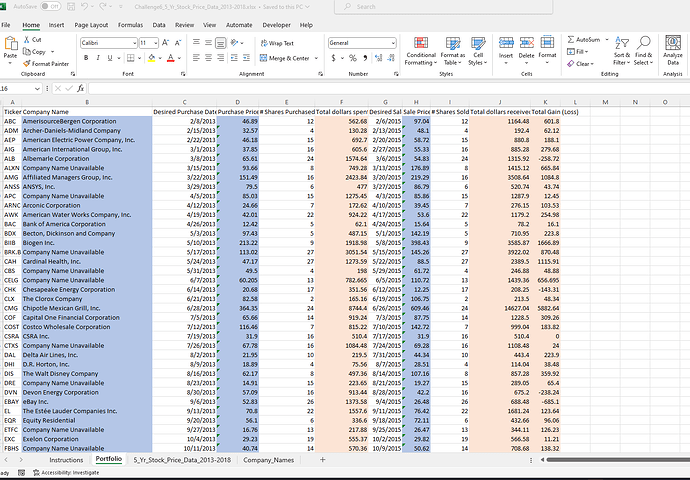Image resolution: width=690 pixels, height=480 pixels.
Task: Click the Borders icon
Action: tap(131, 58)
